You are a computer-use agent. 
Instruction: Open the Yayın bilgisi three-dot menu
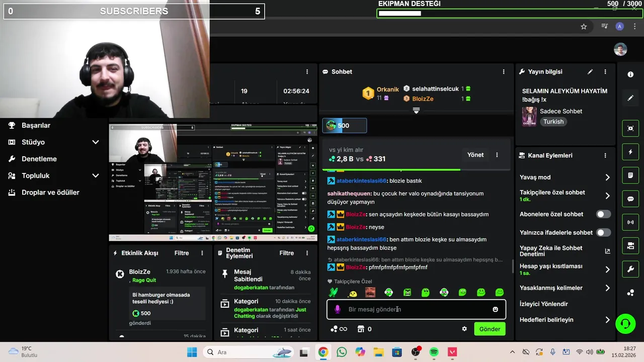coord(605,72)
